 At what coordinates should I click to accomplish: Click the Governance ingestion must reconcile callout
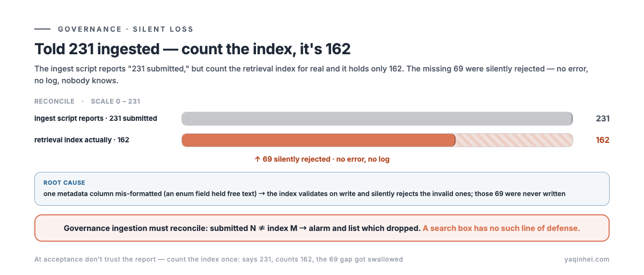pos(322,228)
